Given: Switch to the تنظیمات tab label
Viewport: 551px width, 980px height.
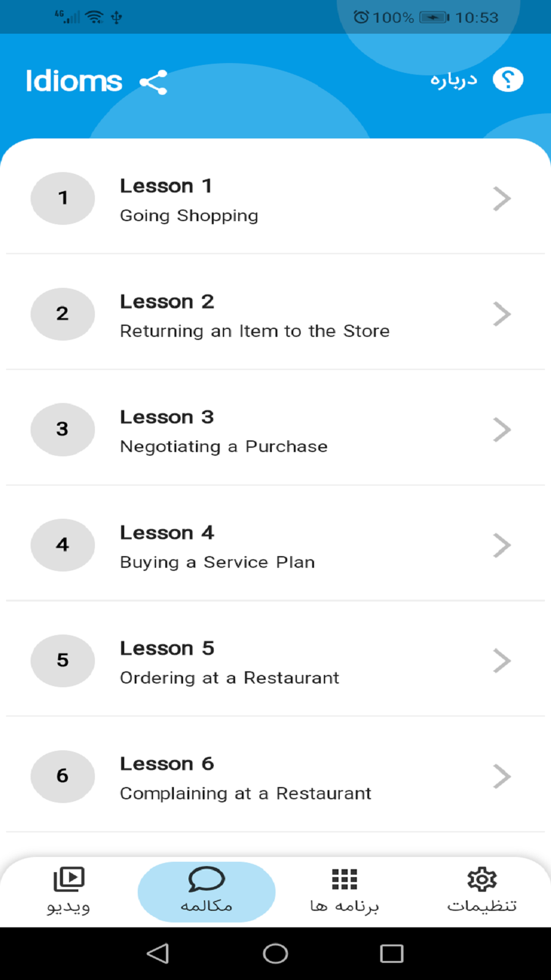Looking at the screenshot, I should click(482, 906).
